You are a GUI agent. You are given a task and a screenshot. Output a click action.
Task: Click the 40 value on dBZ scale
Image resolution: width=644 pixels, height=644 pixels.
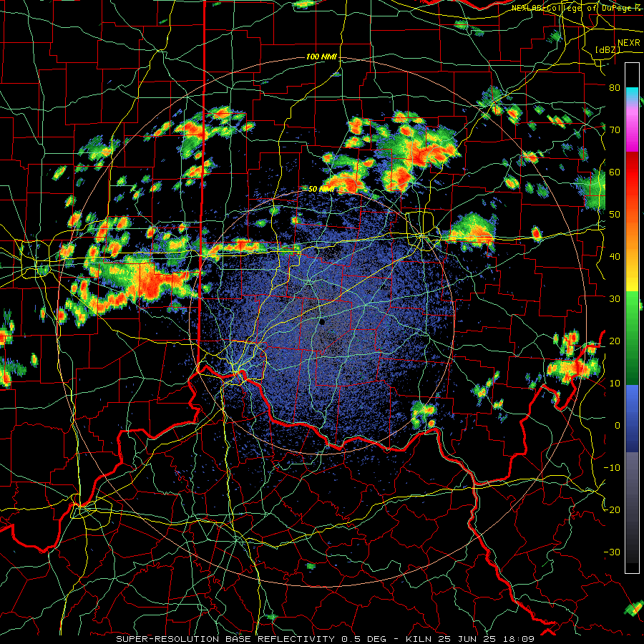[x=615, y=257]
